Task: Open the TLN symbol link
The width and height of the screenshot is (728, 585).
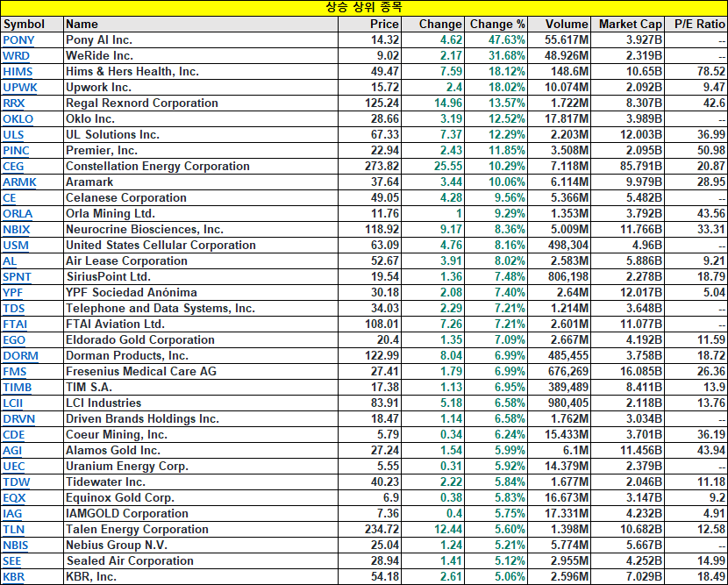Action: 14,530
